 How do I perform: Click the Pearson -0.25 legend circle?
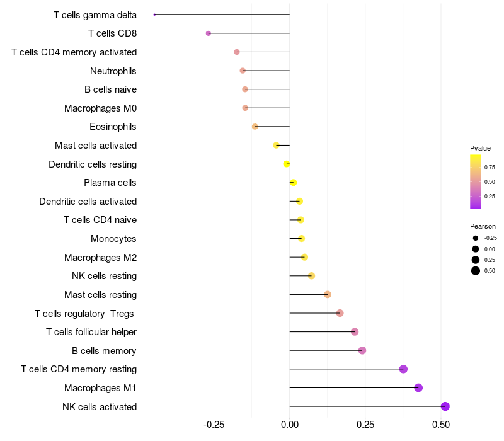tap(476, 238)
